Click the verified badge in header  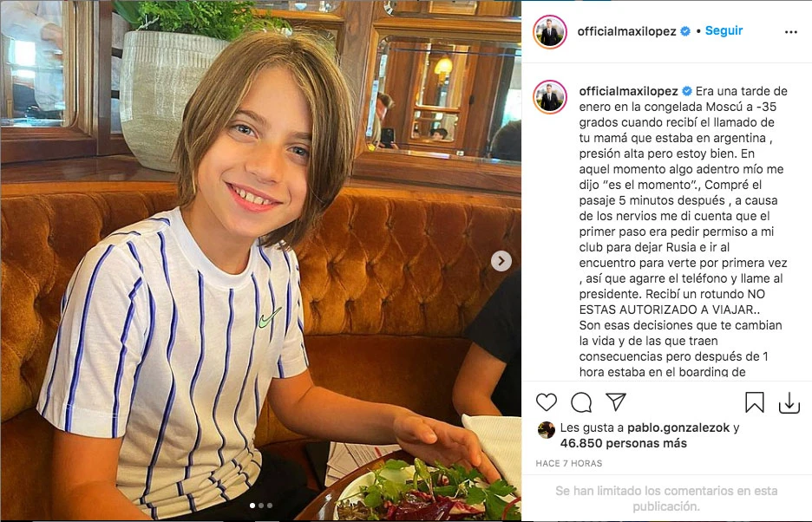685,31
